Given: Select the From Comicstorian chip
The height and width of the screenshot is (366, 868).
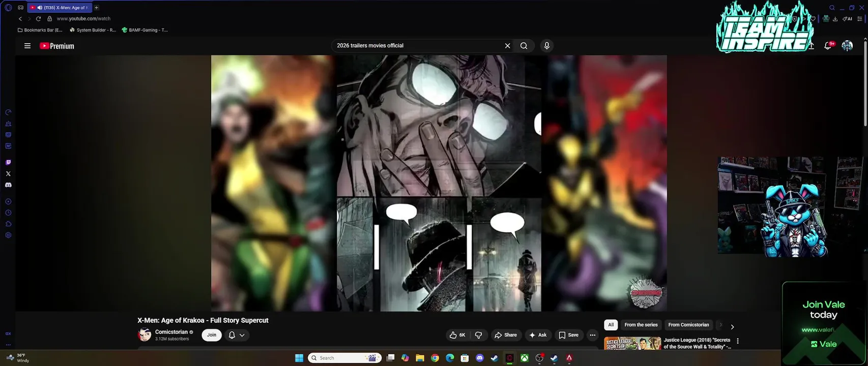Looking at the screenshot, I should (x=688, y=325).
